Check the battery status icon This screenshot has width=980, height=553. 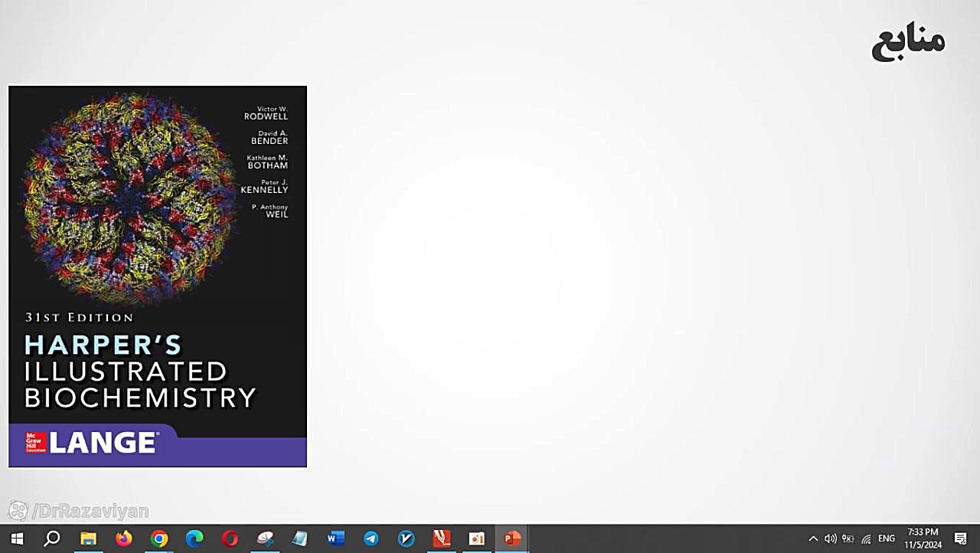point(848,538)
